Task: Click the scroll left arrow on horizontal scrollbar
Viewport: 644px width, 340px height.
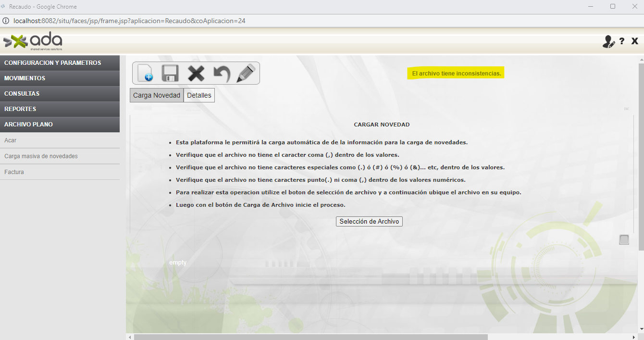Action: click(x=129, y=337)
